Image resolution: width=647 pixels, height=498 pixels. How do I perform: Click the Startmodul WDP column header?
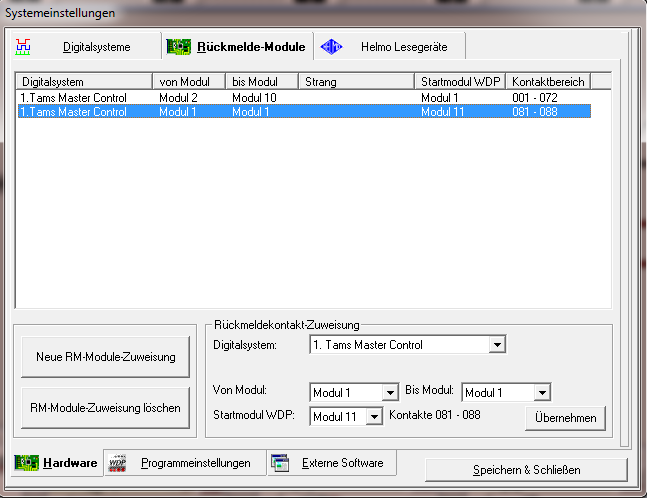click(x=460, y=81)
